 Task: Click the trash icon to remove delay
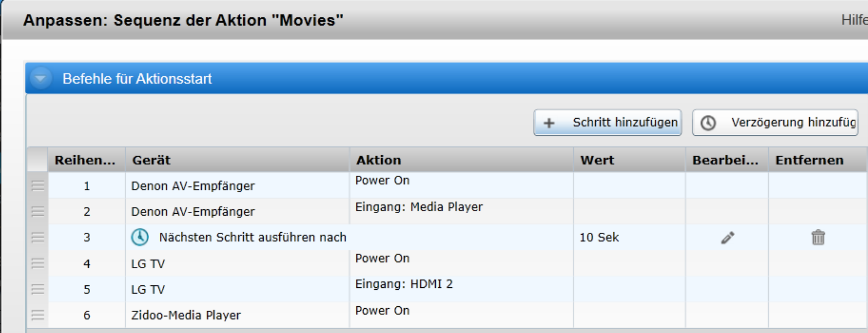(x=818, y=238)
